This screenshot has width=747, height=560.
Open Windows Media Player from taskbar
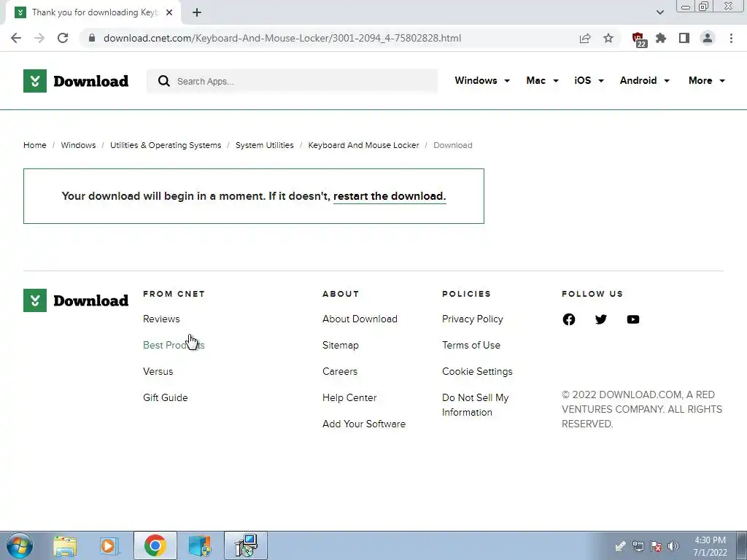click(109, 546)
